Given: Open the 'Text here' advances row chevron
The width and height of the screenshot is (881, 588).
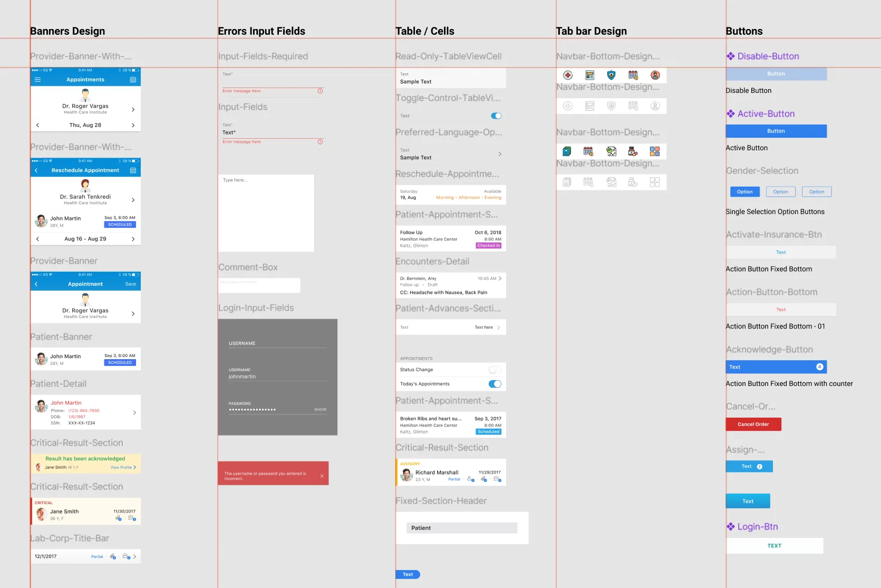Looking at the screenshot, I should (x=498, y=327).
